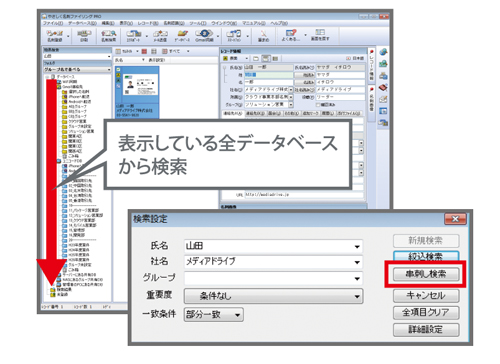
Task: Click the キャンセル button
Action: [426, 295]
